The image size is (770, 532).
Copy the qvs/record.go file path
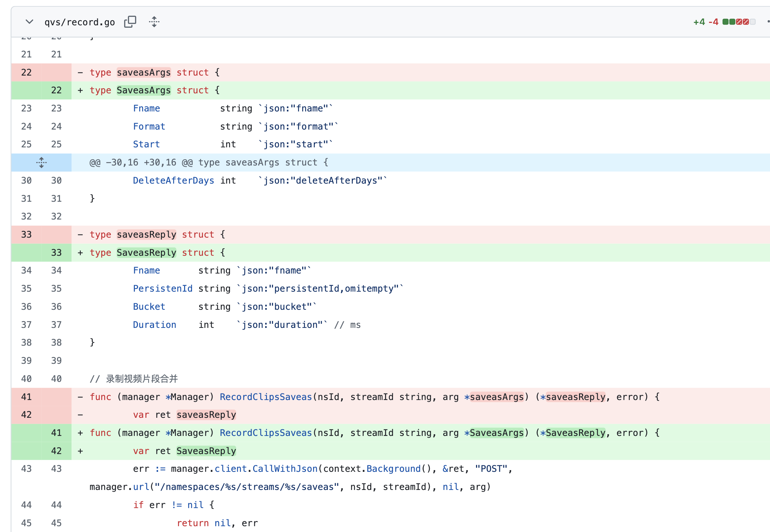(130, 22)
